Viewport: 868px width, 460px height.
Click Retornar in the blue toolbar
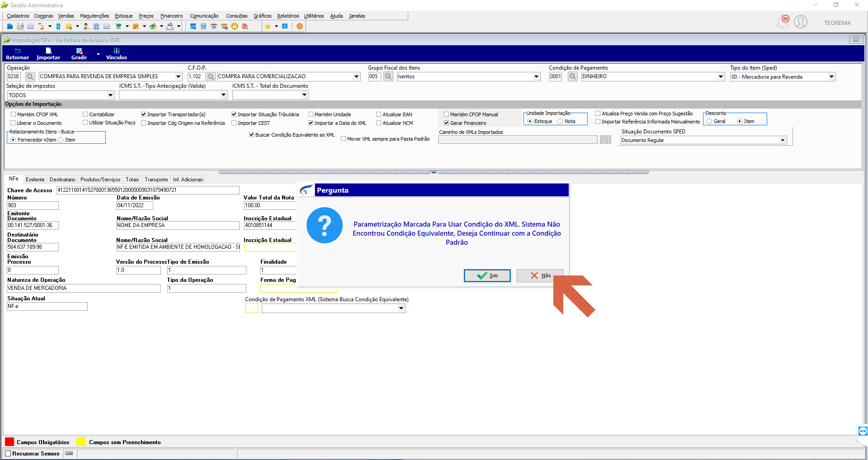[18, 54]
